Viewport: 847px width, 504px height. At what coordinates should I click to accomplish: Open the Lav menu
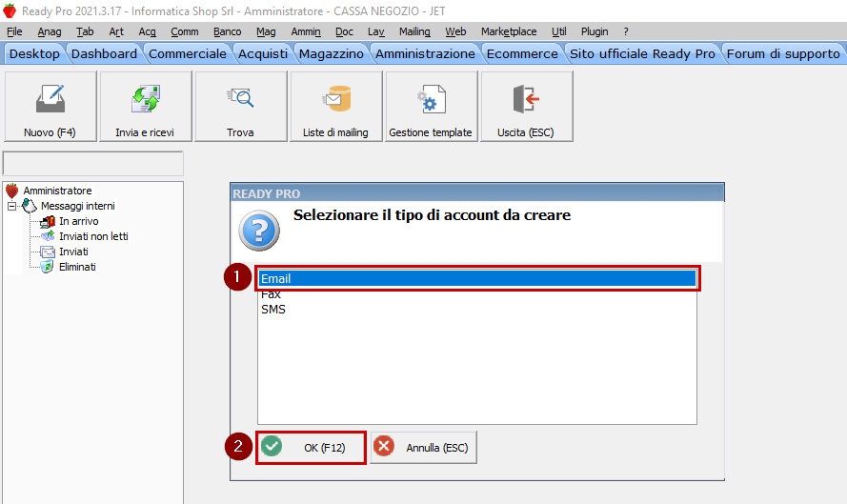376,31
